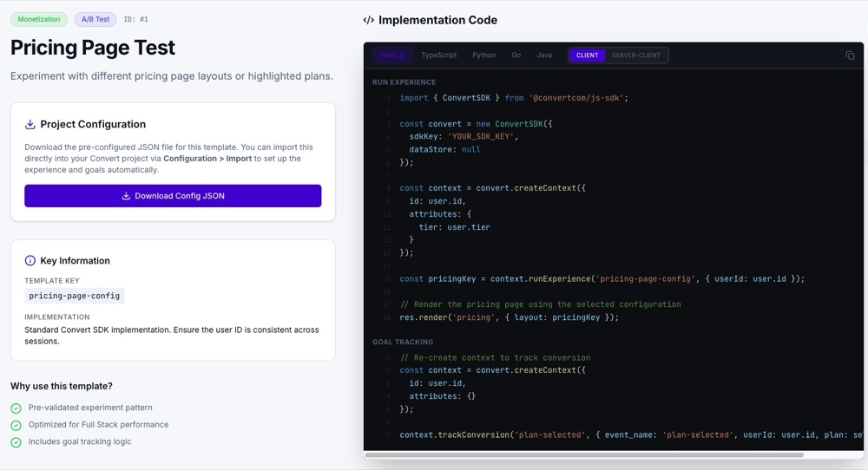The image size is (868, 470).
Task: Open the Go code tab
Action: 516,55
